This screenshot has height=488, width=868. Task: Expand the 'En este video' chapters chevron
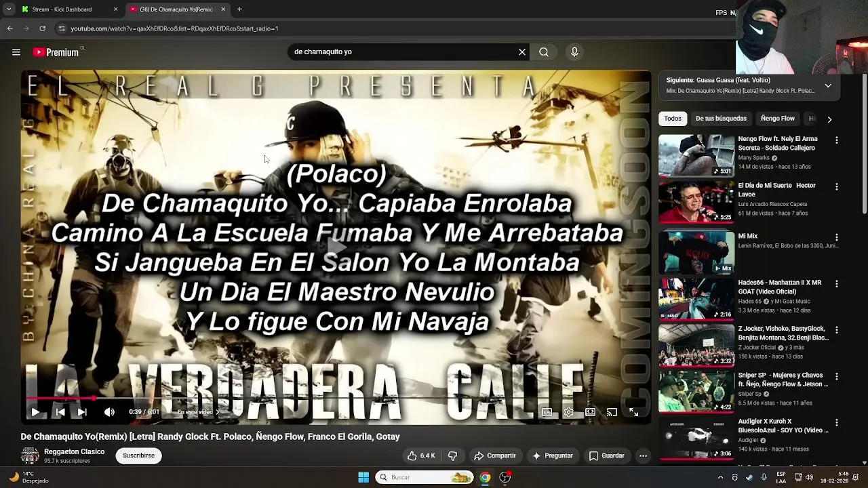tap(217, 412)
